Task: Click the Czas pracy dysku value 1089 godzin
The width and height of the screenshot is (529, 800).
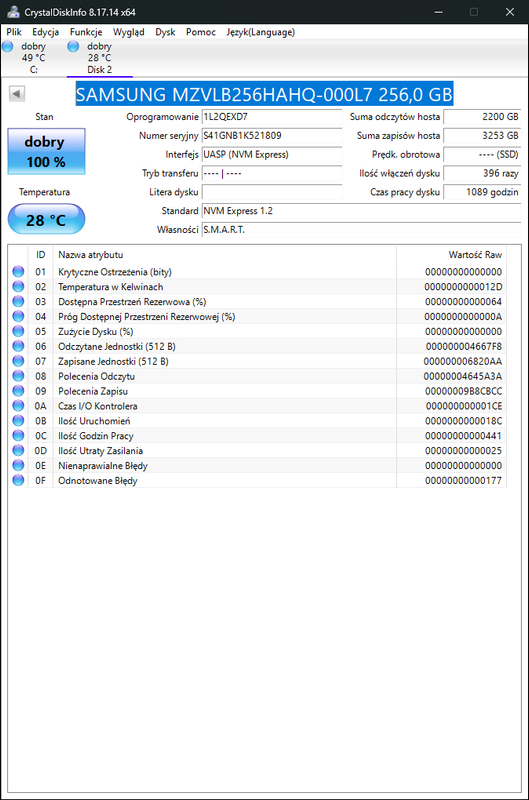Action: pos(482,192)
